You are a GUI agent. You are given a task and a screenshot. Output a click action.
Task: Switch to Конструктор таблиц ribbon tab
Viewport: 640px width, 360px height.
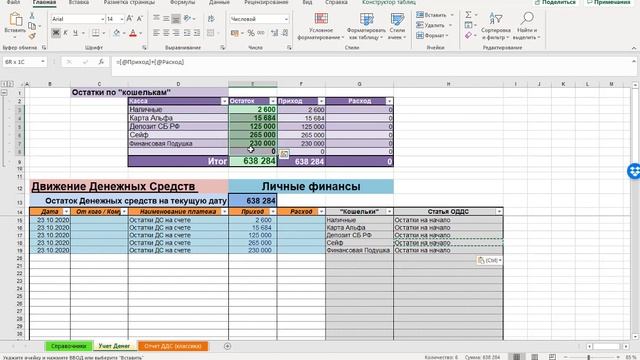(389, 2)
